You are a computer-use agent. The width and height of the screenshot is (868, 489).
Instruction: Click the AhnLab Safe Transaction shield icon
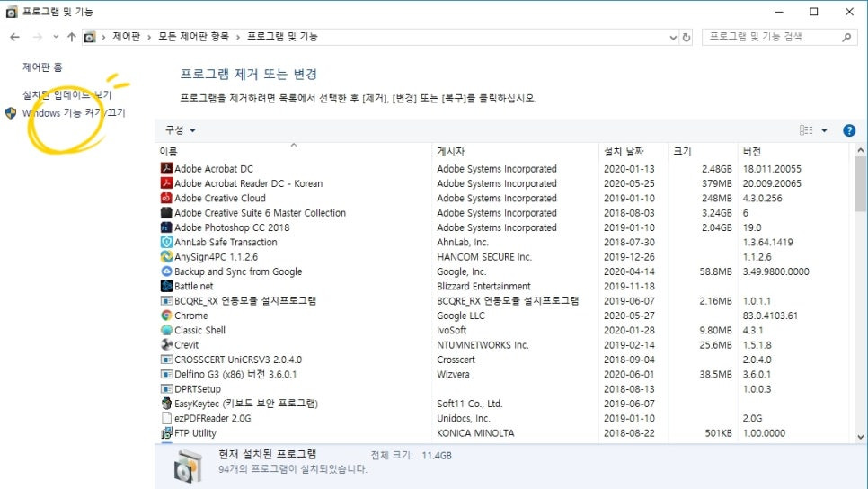[x=166, y=242]
